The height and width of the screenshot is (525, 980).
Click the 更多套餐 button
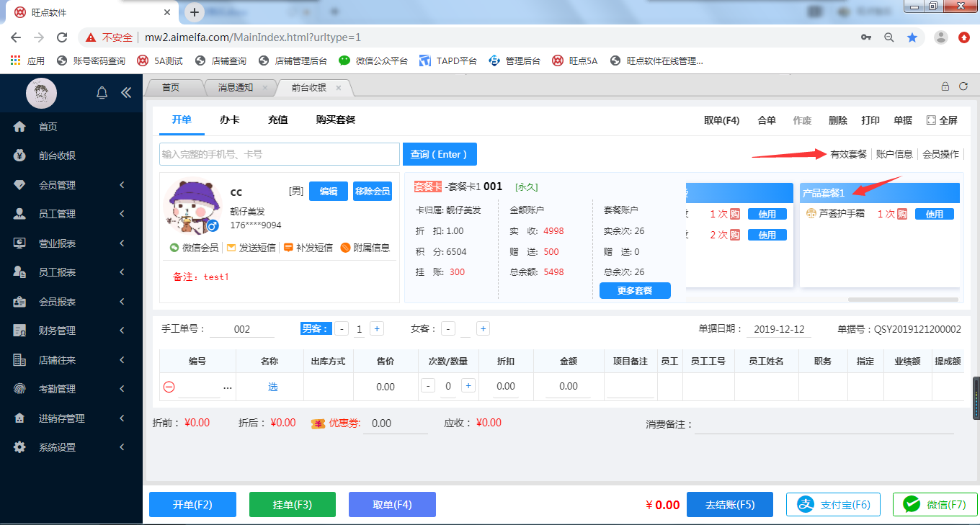pos(635,291)
